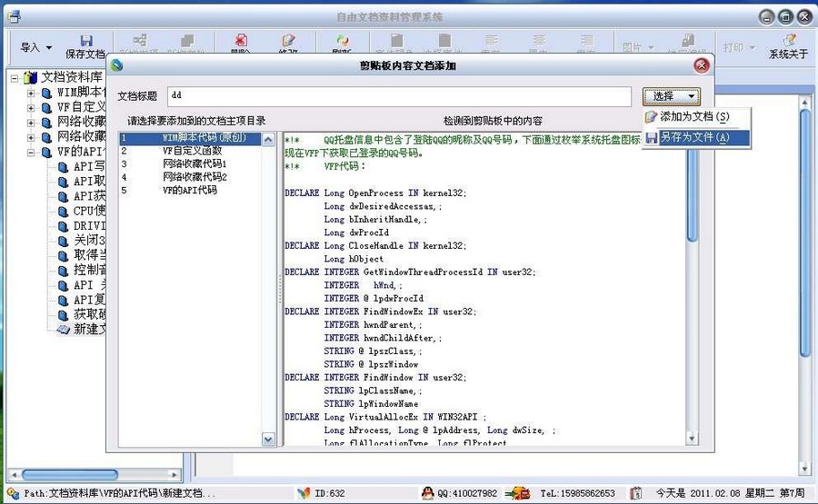Click the main window vertical scrollbar thumb

804,233
